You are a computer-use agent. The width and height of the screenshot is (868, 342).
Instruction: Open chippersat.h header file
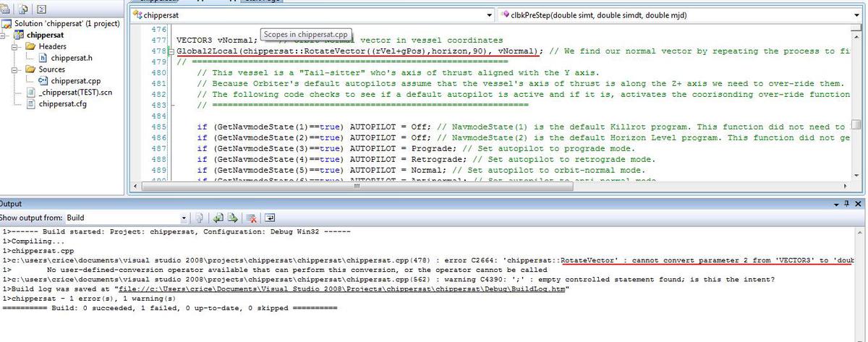(65, 58)
